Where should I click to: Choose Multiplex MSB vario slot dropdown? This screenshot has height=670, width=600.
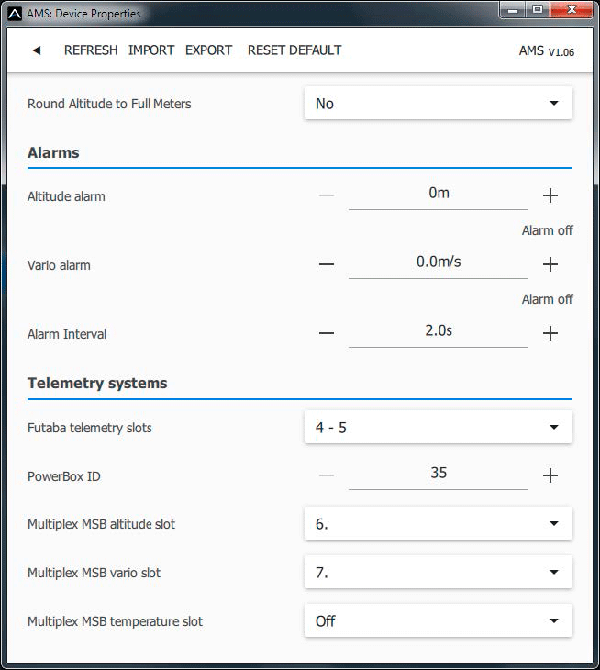tap(438, 572)
